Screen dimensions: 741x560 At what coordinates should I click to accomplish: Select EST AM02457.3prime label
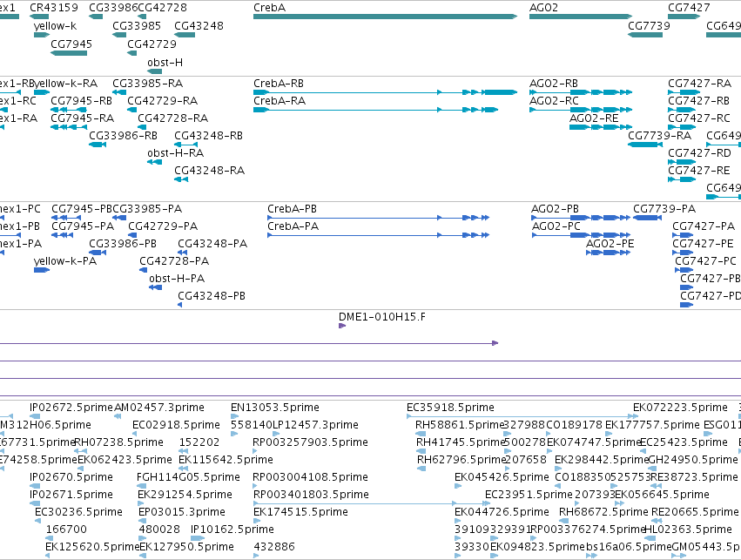coord(159,408)
